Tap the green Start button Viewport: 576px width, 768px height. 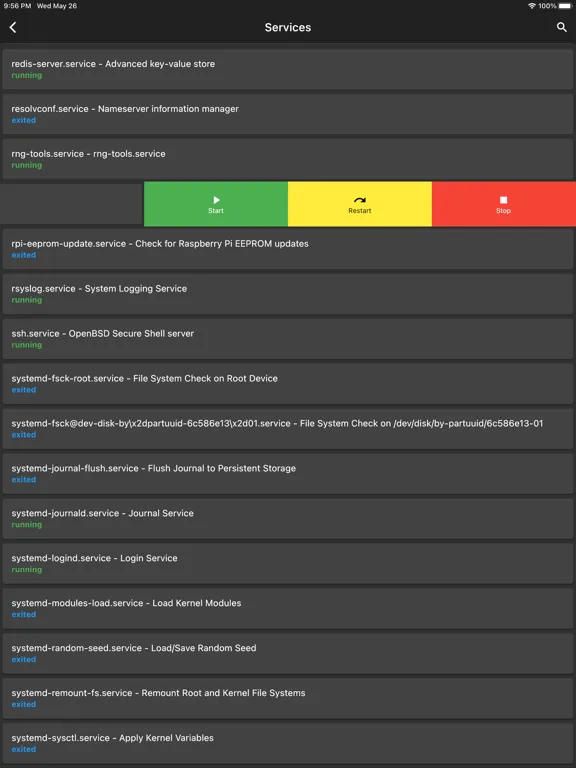(x=216, y=204)
